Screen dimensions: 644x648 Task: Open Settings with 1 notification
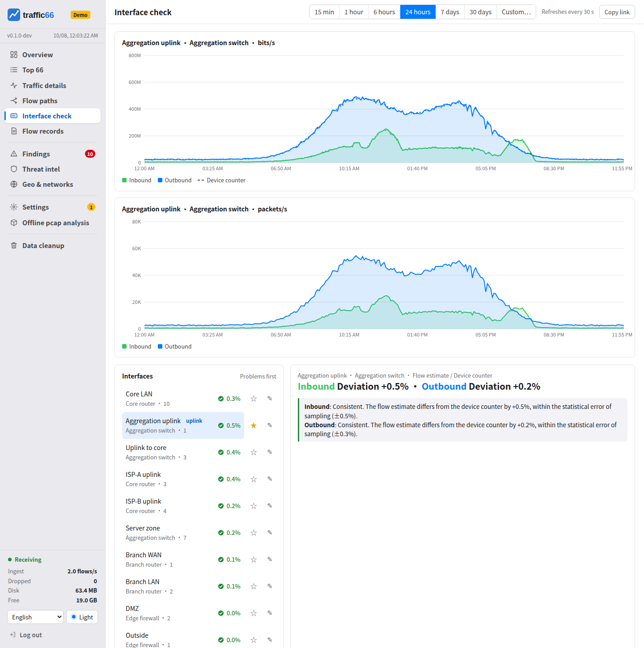(53, 207)
